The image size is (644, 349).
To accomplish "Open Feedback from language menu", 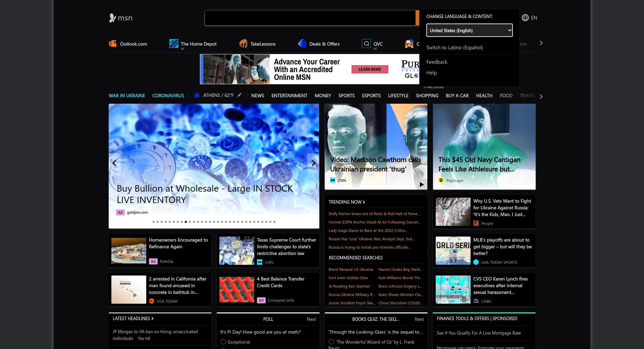I will pyautogui.click(x=437, y=62).
